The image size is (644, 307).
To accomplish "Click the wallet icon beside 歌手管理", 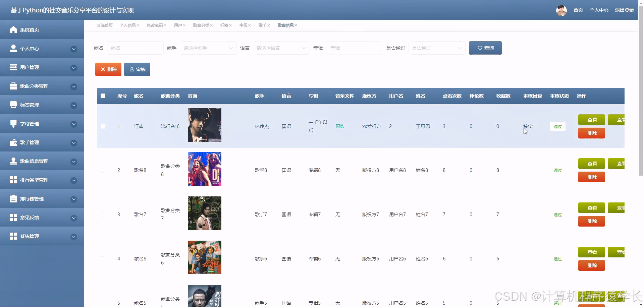I will pos(13,142).
